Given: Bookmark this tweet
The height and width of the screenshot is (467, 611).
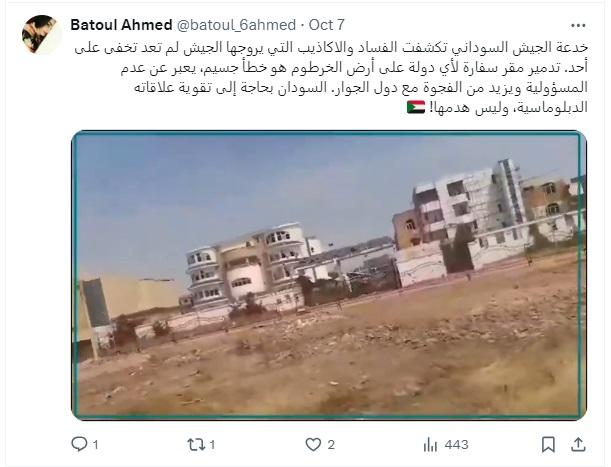Looking at the screenshot, I should (x=548, y=444).
